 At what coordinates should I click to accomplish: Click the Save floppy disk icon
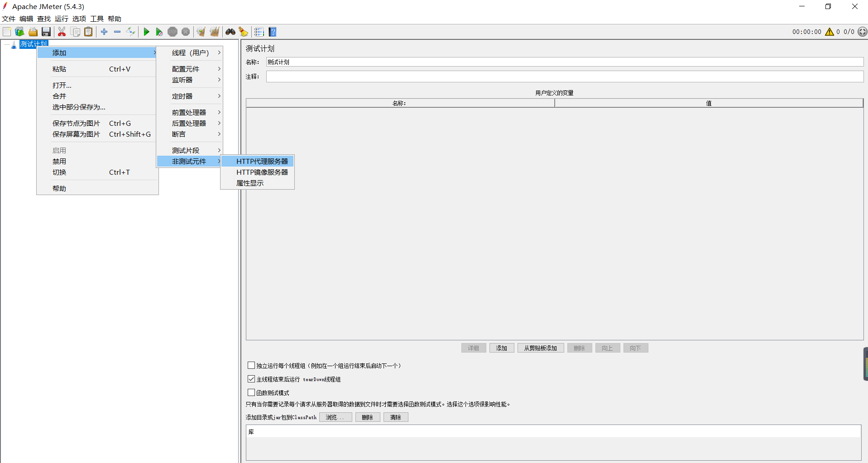pyautogui.click(x=46, y=32)
